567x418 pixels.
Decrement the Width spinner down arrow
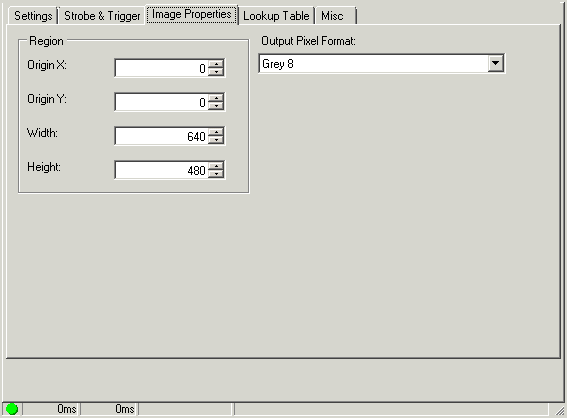tap(216, 140)
